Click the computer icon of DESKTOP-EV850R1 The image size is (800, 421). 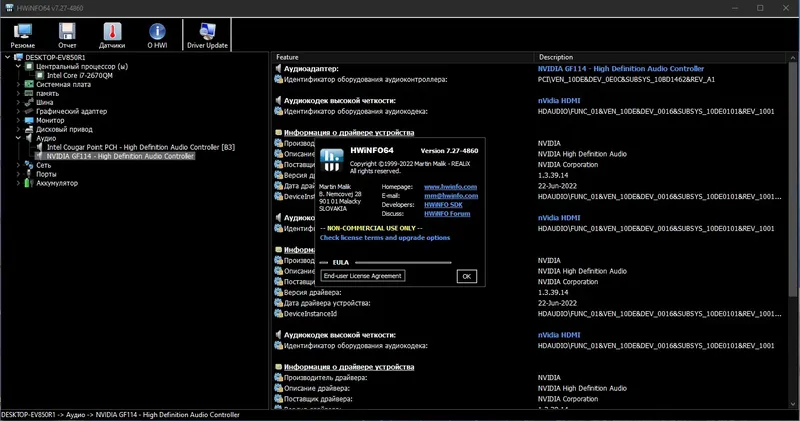(18, 57)
